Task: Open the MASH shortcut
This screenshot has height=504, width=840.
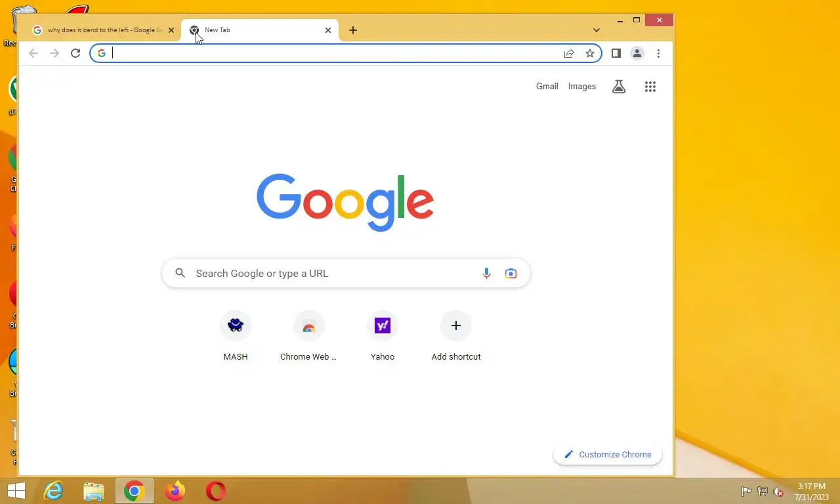Action: click(236, 337)
